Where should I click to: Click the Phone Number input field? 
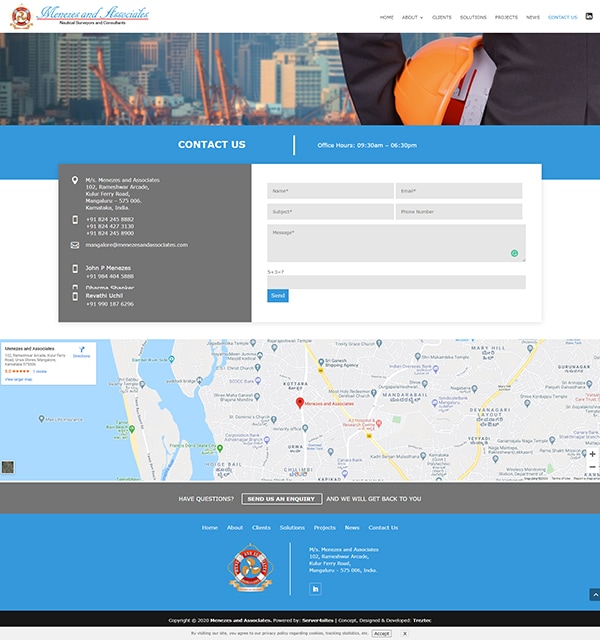[459, 211]
